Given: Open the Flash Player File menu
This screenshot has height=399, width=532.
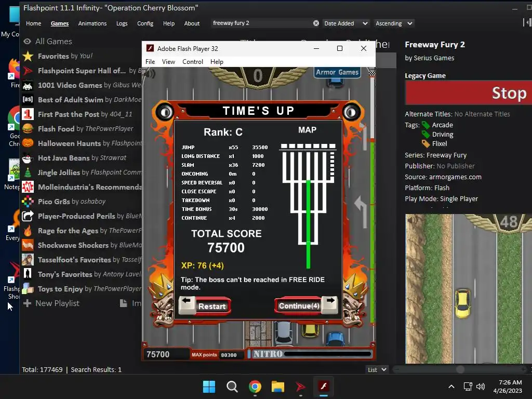Looking at the screenshot, I should pos(150,62).
